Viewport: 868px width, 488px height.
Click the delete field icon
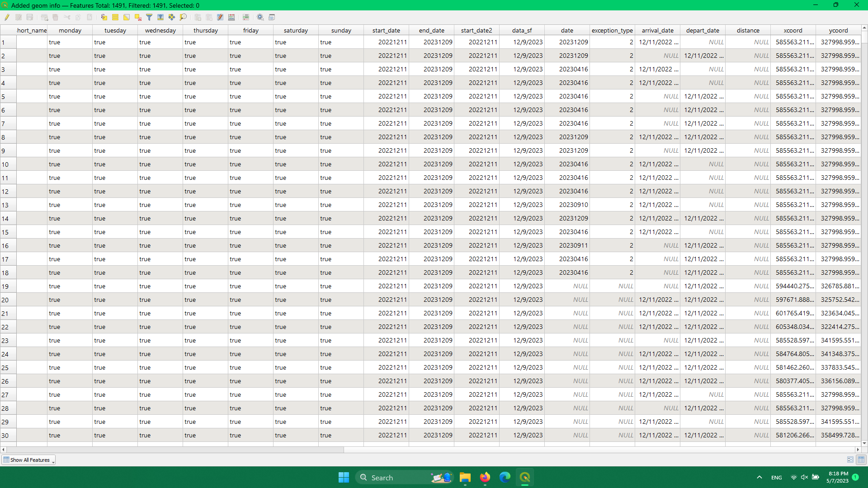point(209,17)
